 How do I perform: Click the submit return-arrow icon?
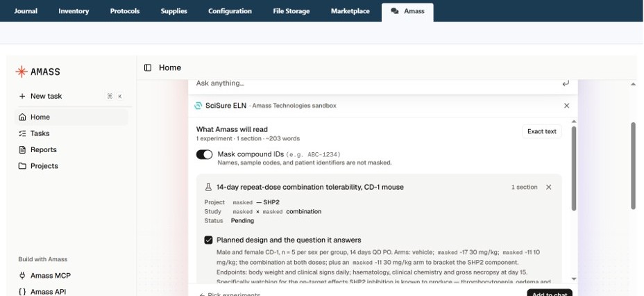[566, 83]
